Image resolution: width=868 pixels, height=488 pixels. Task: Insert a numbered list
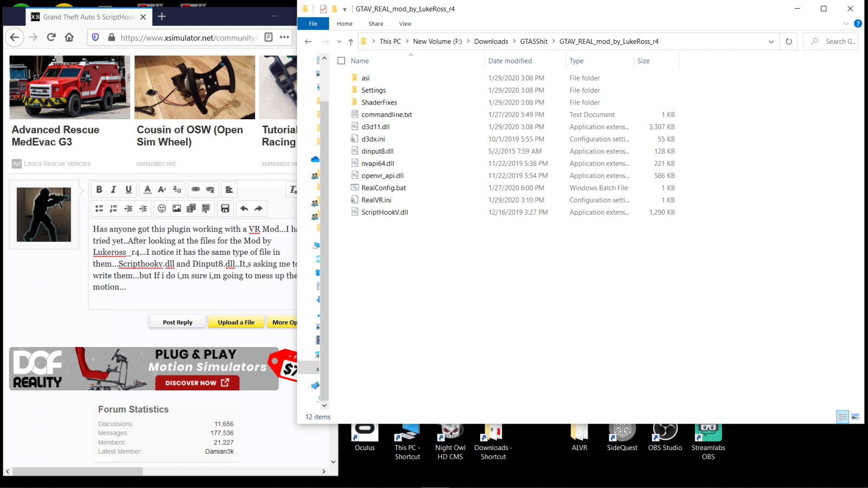tap(113, 208)
